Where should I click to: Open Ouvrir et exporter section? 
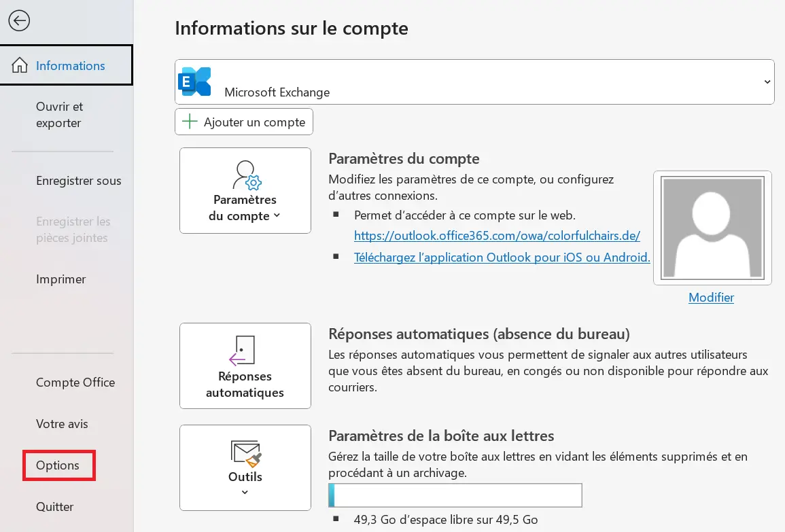[59, 115]
